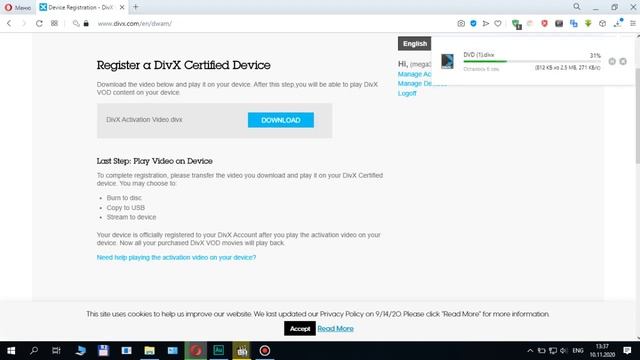Toggle the downloads popup icon
The height and width of the screenshot is (360, 640).
(618, 23)
